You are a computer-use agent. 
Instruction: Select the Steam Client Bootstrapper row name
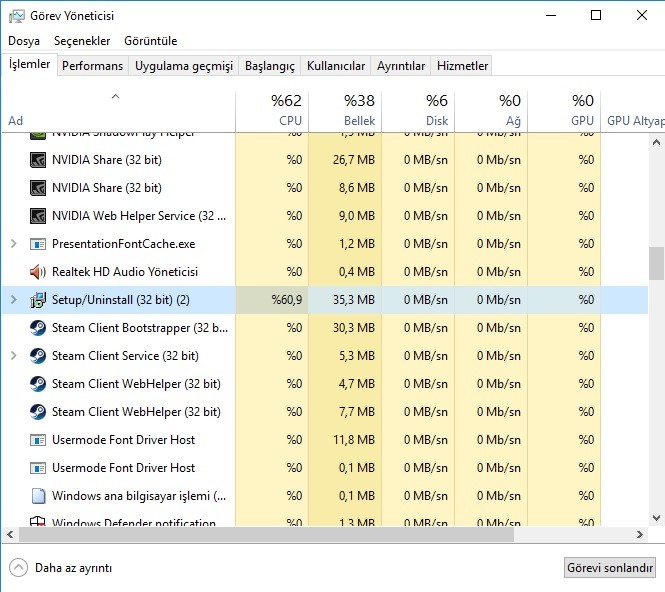click(140, 328)
